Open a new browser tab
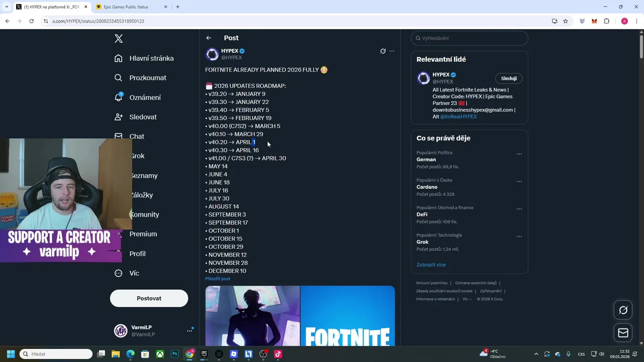The image size is (644, 362). click(x=178, y=7)
